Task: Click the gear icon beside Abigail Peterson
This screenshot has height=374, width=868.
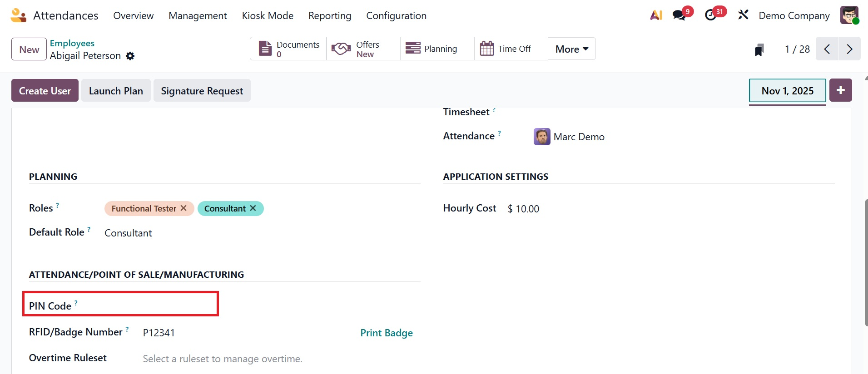Action: [130, 56]
